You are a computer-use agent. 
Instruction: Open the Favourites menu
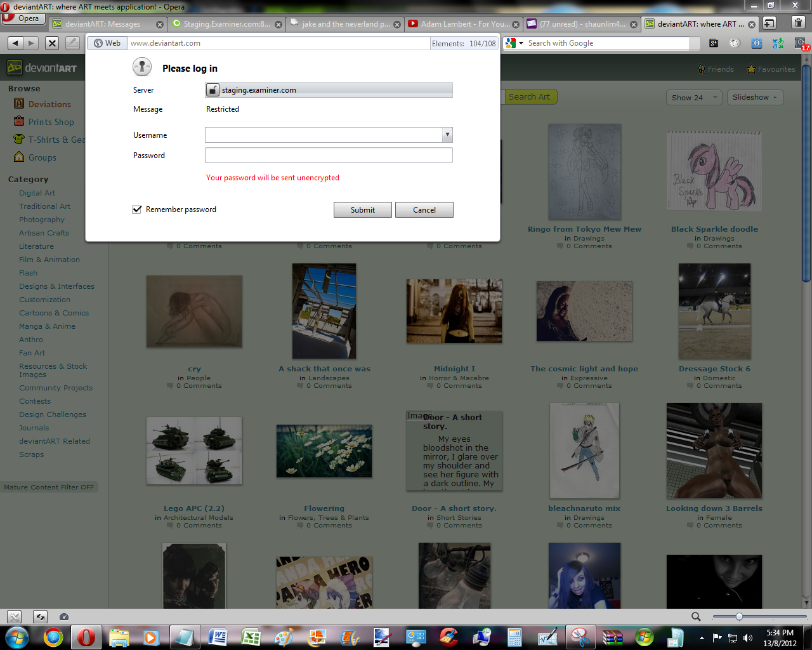coord(771,69)
